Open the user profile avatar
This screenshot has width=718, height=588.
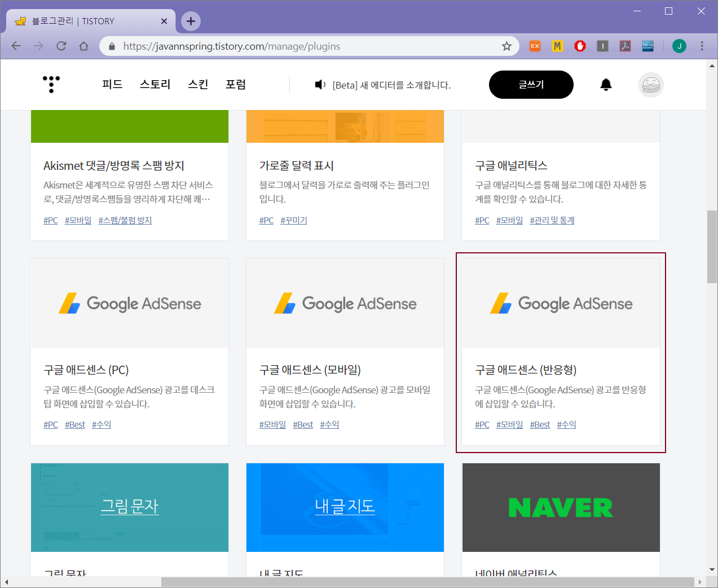pyautogui.click(x=651, y=85)
